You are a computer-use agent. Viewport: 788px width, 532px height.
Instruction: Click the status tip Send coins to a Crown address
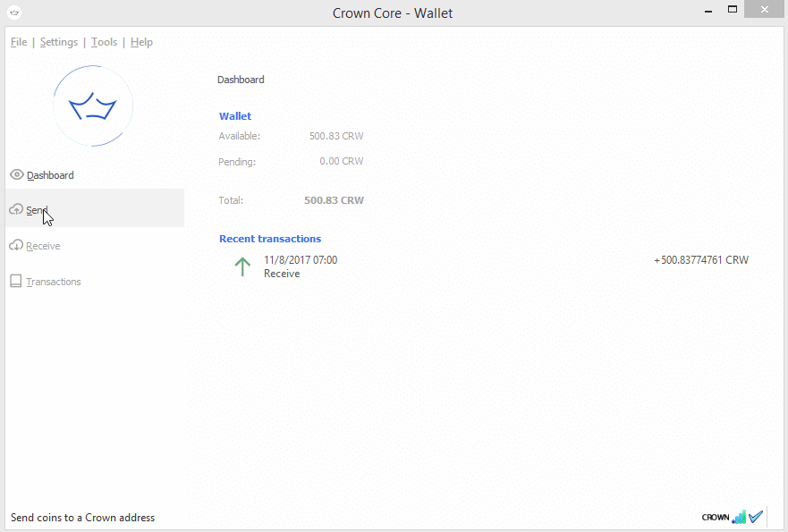83,518
